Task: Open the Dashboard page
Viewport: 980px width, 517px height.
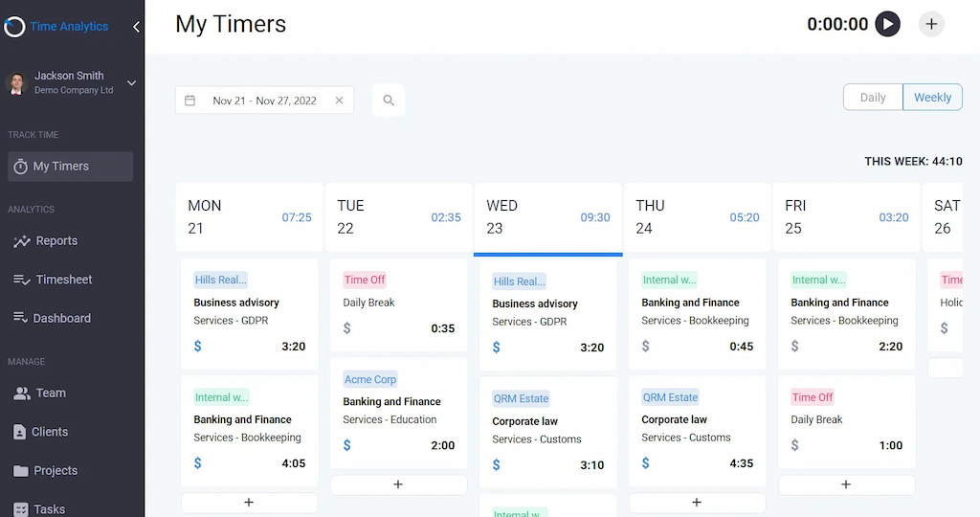Action: pos(52,318)
